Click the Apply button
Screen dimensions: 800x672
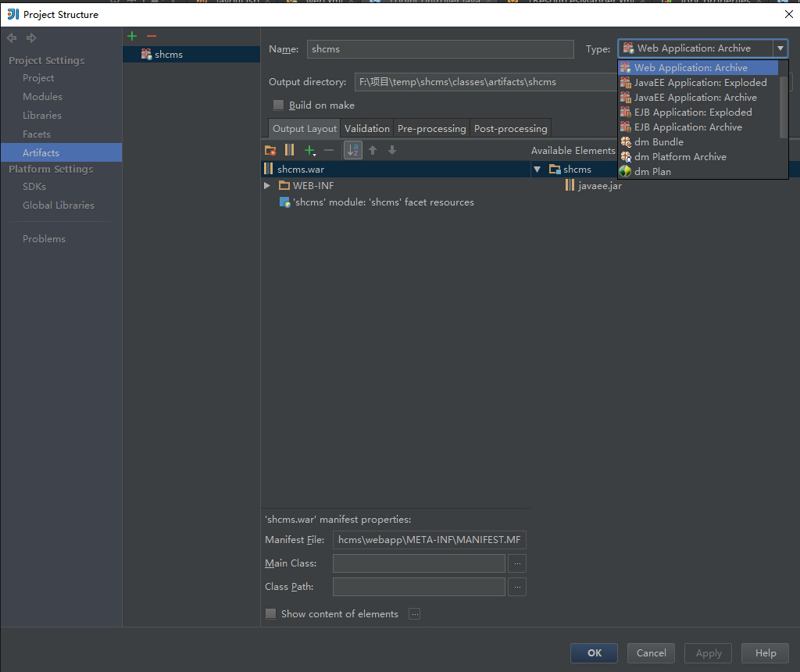click(709, 653)
